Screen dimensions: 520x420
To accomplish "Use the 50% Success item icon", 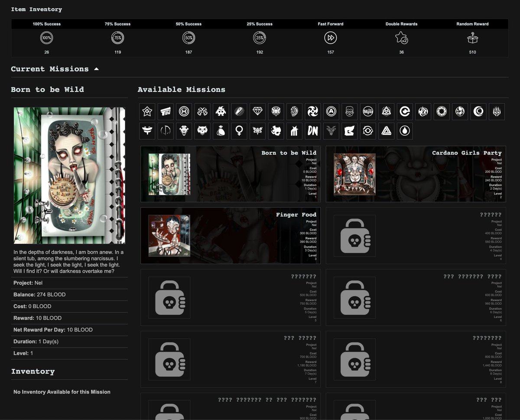I will [188, 38].
